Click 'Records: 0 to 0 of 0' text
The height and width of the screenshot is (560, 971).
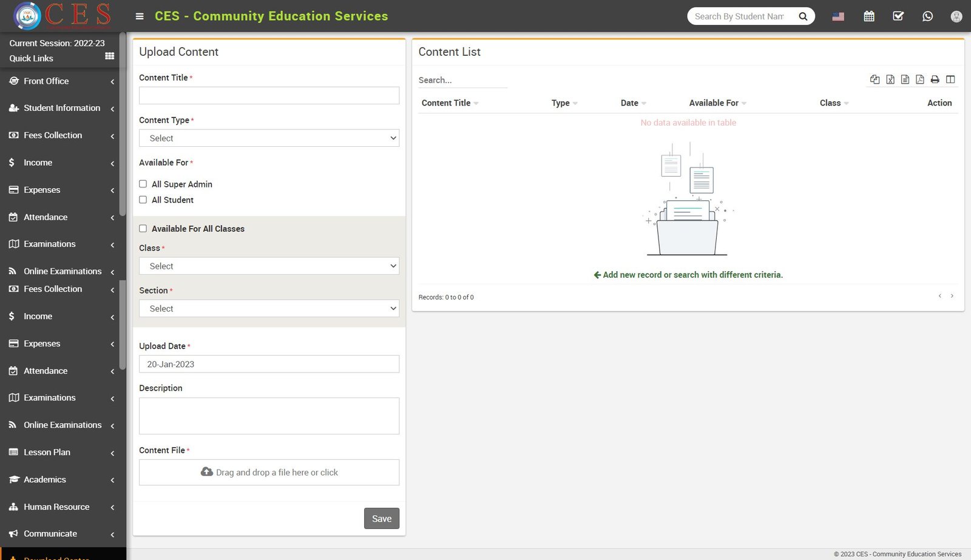click(446, 297)
